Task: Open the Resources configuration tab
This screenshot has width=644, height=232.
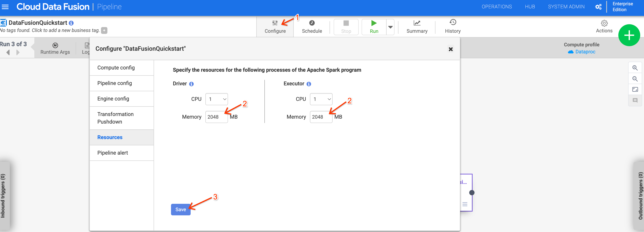Action: coord(110,137)
